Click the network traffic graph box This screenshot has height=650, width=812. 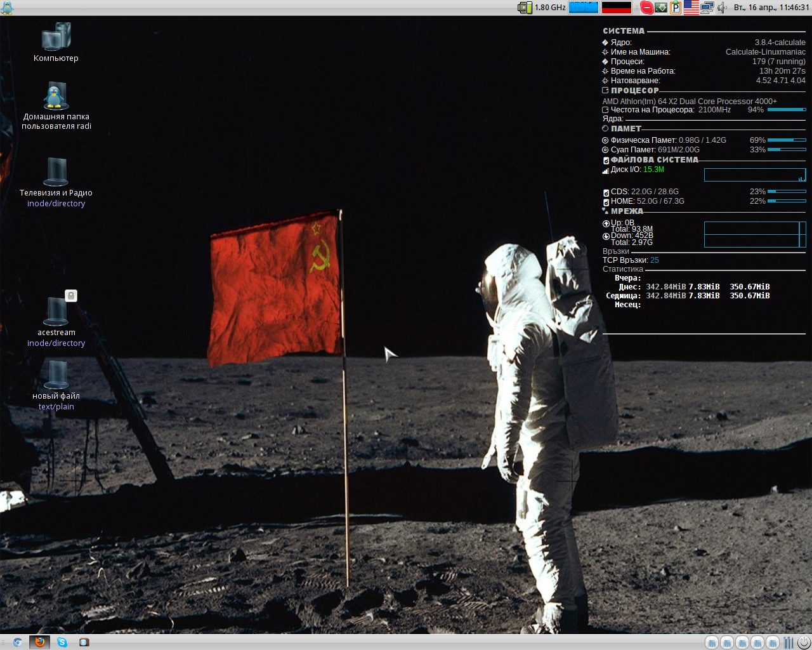point(755,234)
